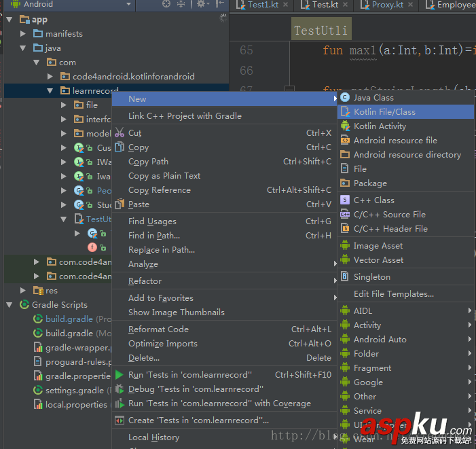Image resolution: width=476 pixels, height=449 pixels.
Task: Select Show Image Thumbnails
Action: click(225, 312)
